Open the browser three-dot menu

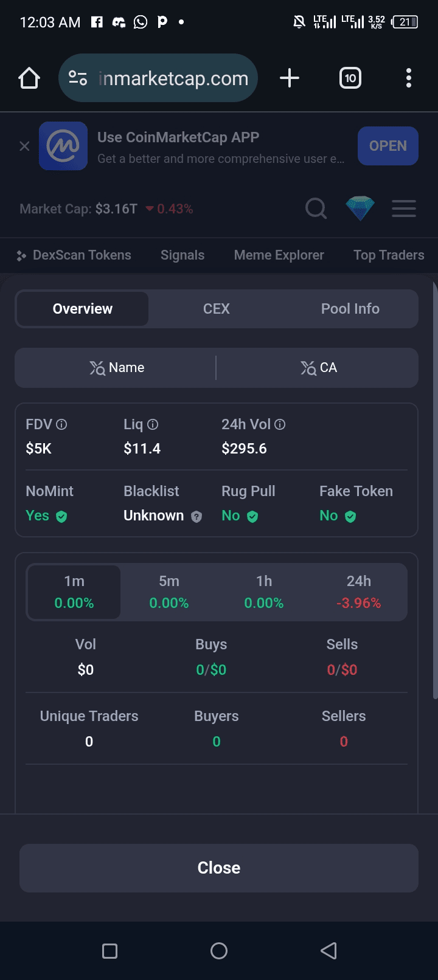[408, 78]
